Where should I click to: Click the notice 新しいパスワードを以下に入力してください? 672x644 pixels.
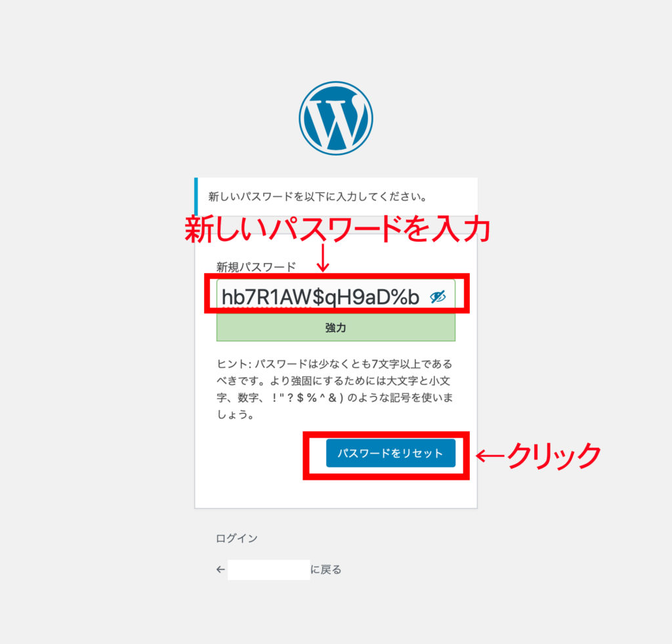[318, 197]
